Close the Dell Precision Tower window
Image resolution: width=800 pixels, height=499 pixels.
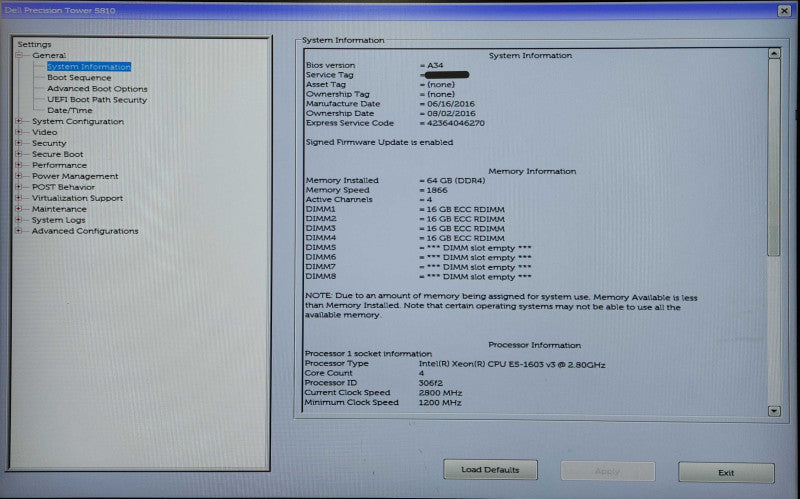784,10
